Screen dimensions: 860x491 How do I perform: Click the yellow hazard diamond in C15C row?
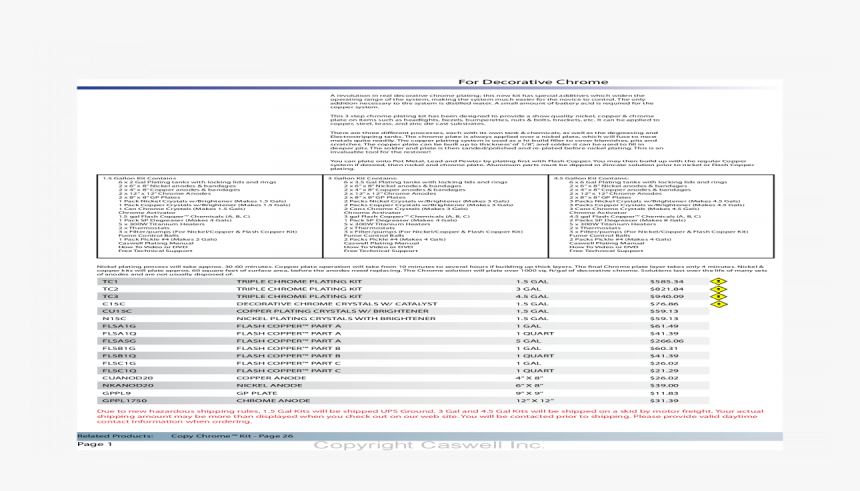click(718, 304)
